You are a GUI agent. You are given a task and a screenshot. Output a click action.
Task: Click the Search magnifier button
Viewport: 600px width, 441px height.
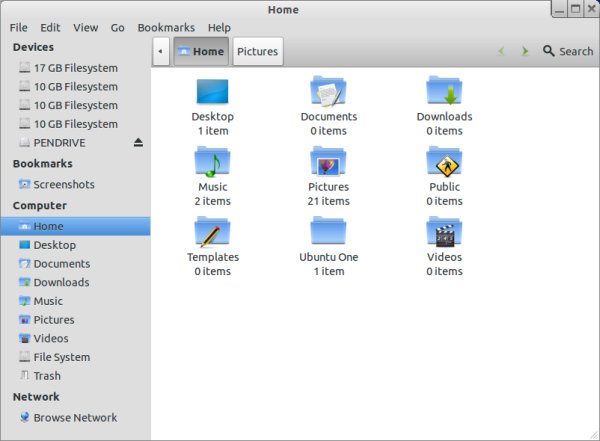tap(567, 51)
